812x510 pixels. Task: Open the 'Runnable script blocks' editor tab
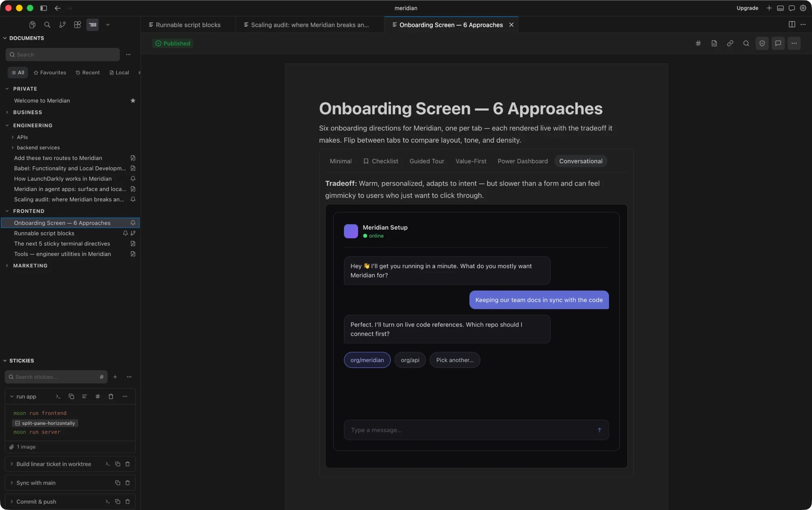(x=188, y=25)
